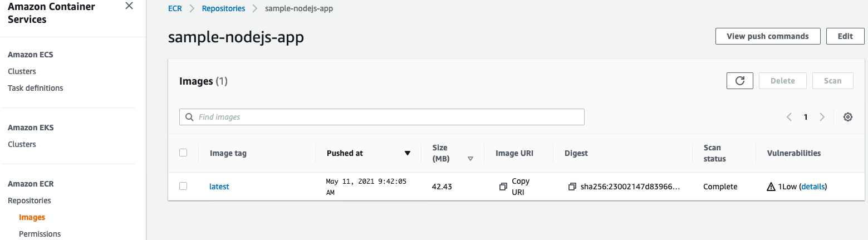Open Permissions under Amazon ECR

pos(40,234)
